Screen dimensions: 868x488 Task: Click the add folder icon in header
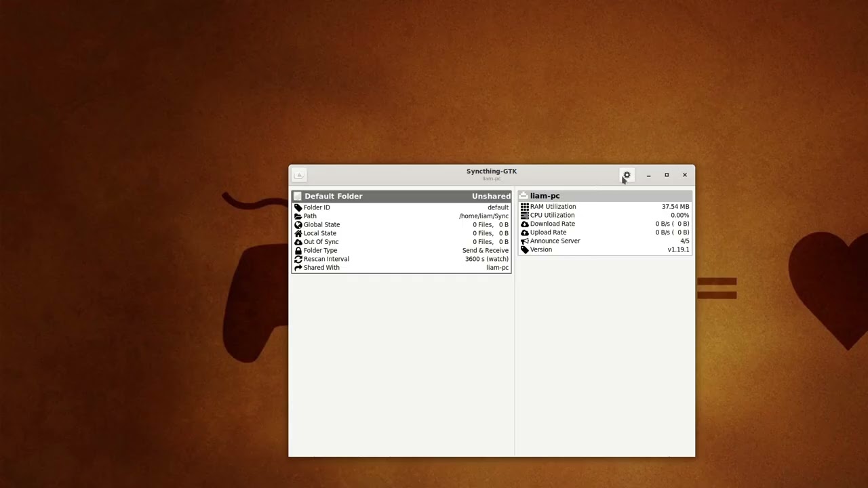(299, 175)
